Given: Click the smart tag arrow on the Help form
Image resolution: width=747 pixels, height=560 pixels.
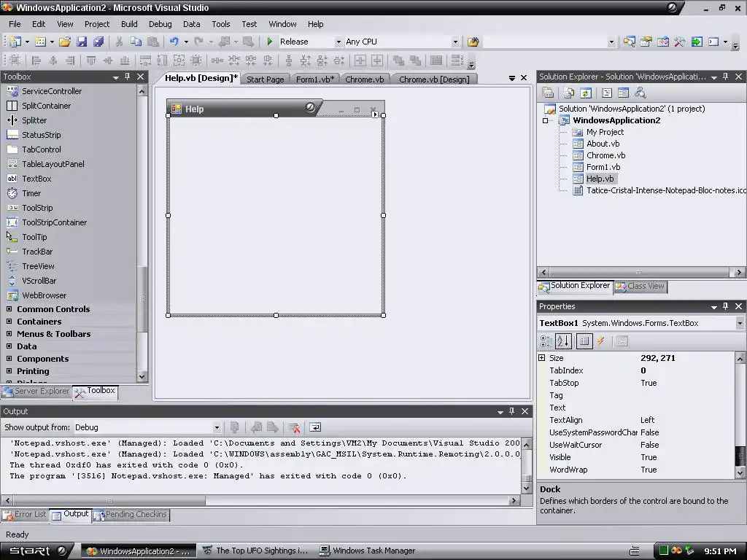Looking at the screenshot, I should pos(376,114).
